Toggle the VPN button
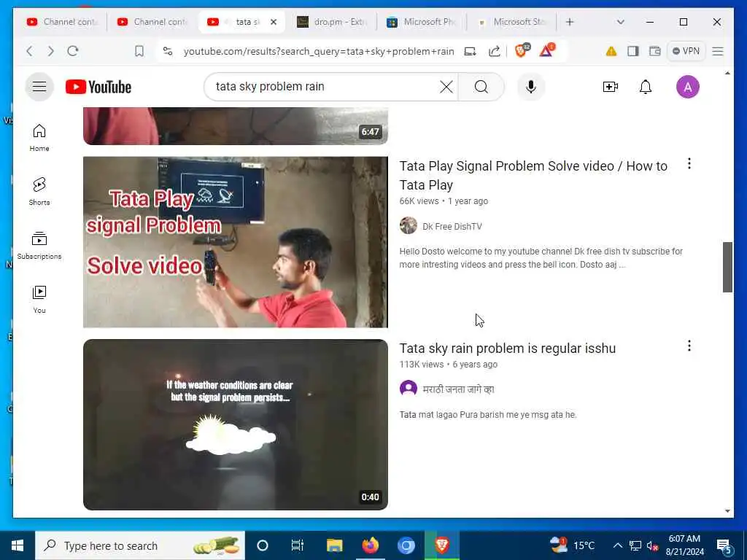This screenshot has width=747, height=560. pos(686,51)
